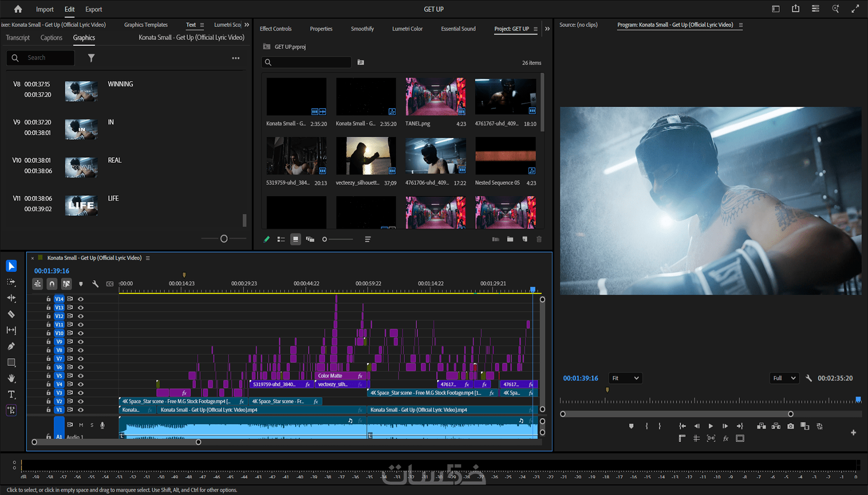Click the Lift button in Program monitor

click(x=761, y=426)
